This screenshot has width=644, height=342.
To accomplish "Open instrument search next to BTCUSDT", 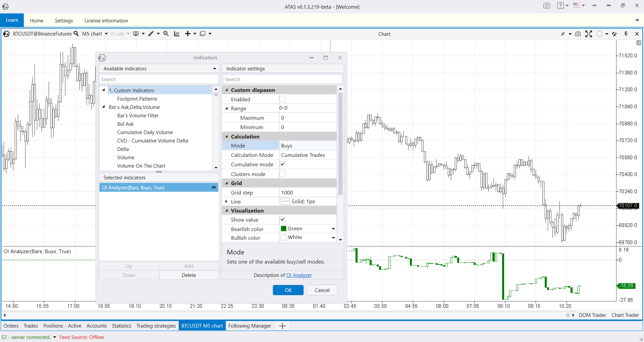I will click(77, 34).
